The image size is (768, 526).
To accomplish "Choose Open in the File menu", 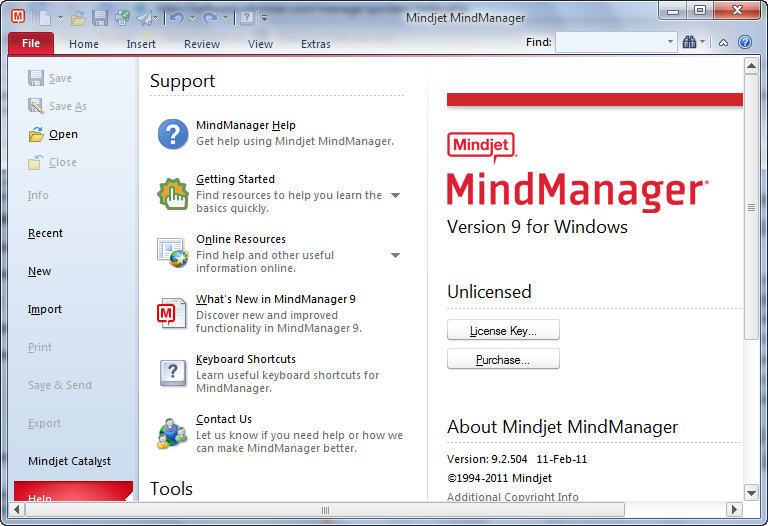I will tap(53, 134).
